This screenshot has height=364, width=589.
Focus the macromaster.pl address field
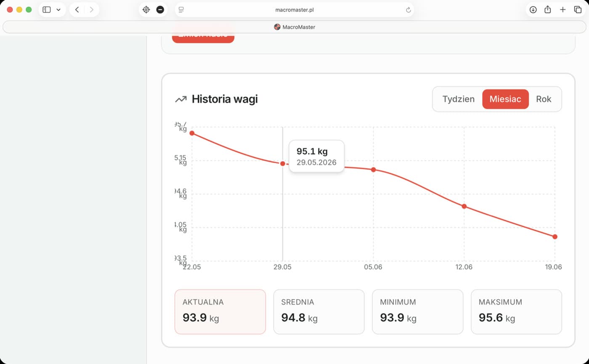tap(294, 10)
